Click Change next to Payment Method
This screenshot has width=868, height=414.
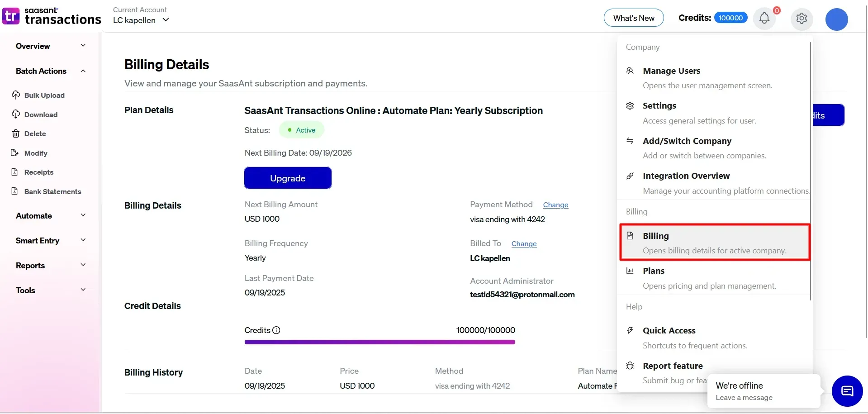click(x=555, y=205)
